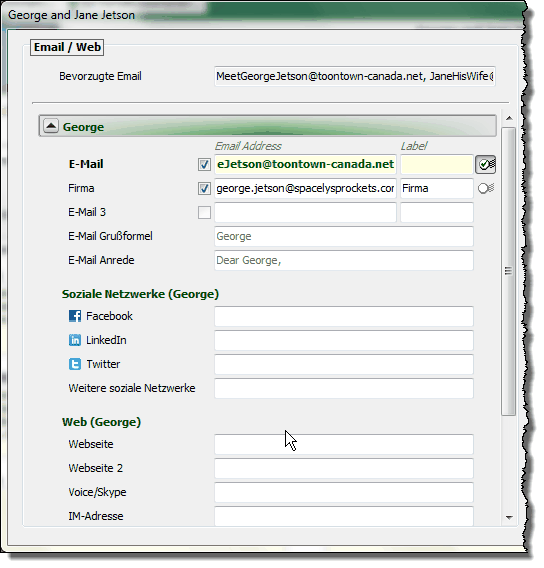This screenshot has width=544, height=568.
Task: Enable the E-Mail 3 checkbox
Action: 204,212
